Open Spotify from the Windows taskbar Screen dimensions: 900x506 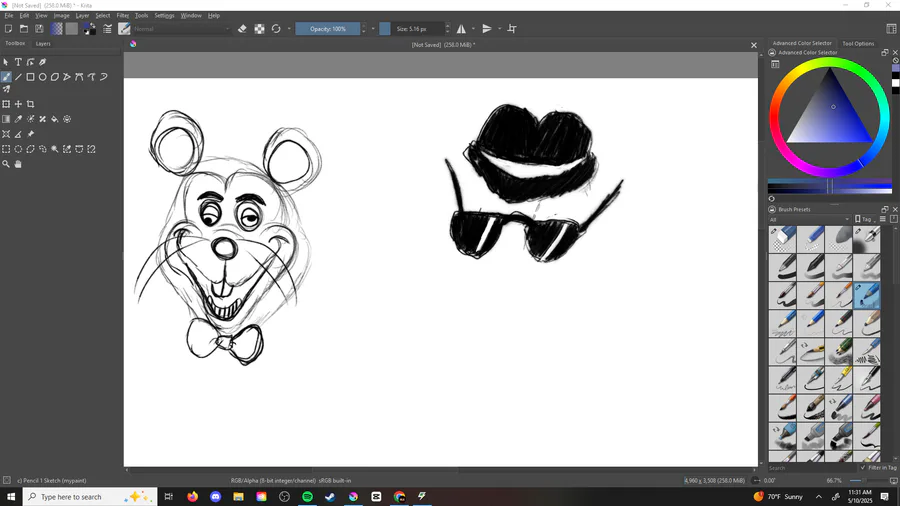pos(307,497)
